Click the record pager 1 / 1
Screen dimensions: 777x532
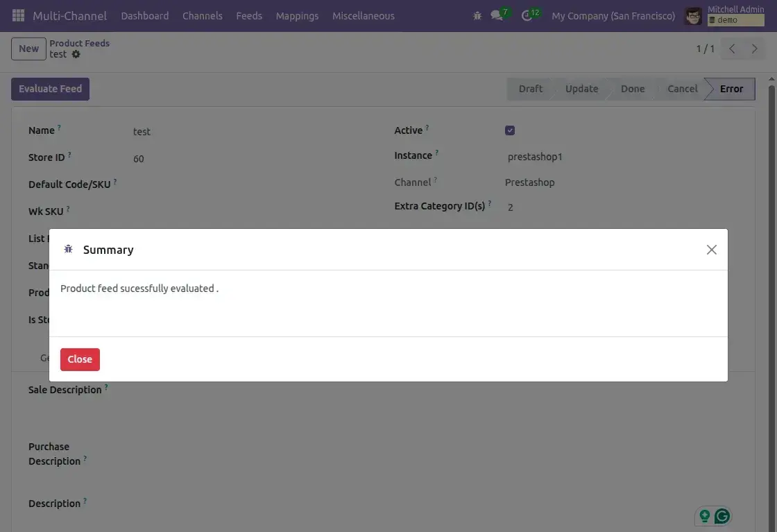point(705,49)
